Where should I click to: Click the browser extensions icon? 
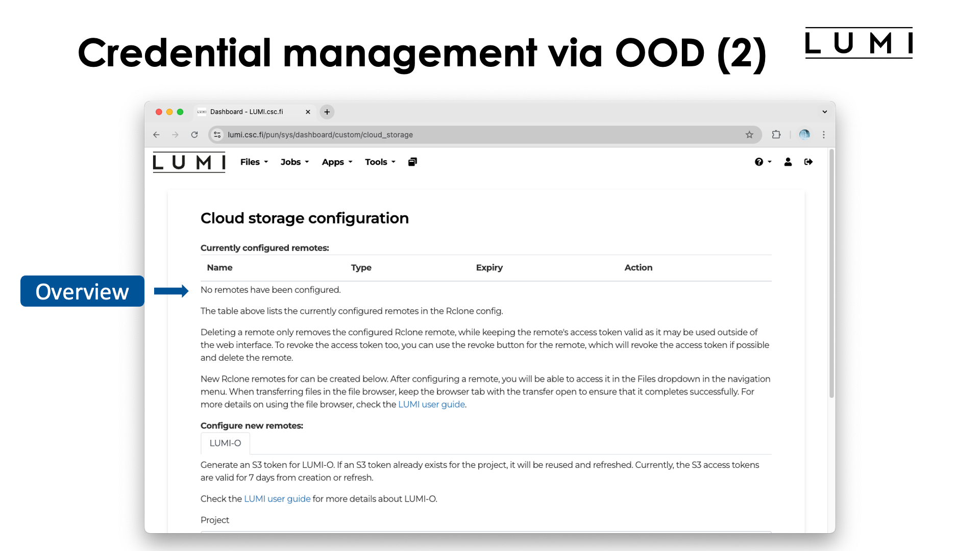pos(776,134)
